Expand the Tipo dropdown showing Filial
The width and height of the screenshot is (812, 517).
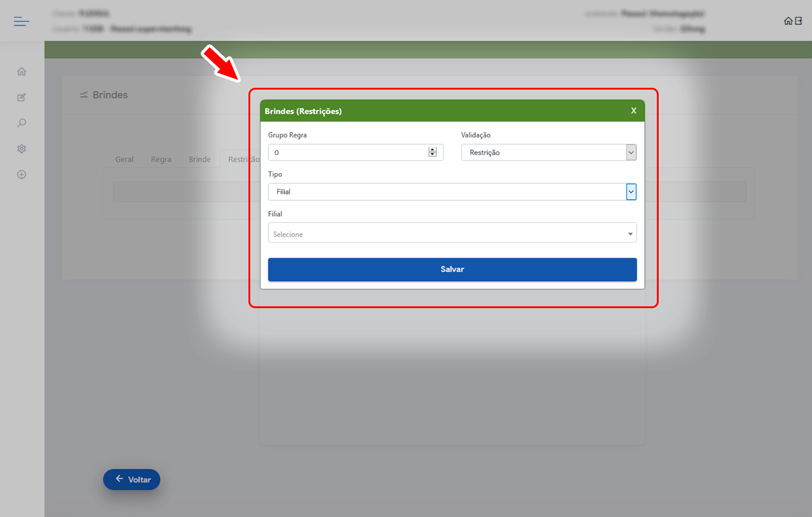453,192
